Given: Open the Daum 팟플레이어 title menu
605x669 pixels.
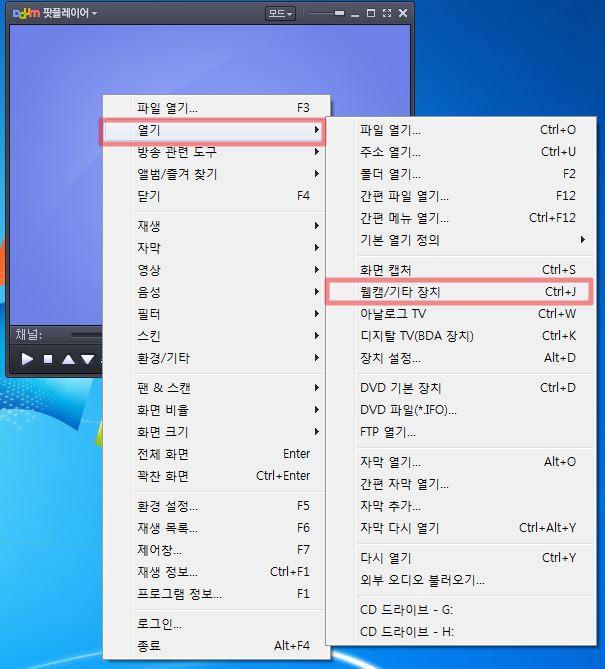Looking at the screenshot, I should 55,13.
